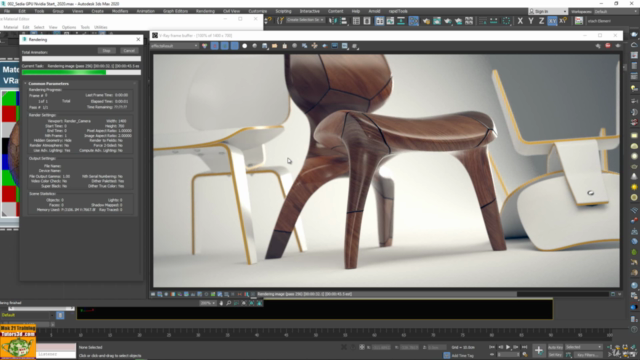Viewport: 640px width, 360px height.
Task: Cancel the render in Rendering dialog
Action: (x=129, y=51)
